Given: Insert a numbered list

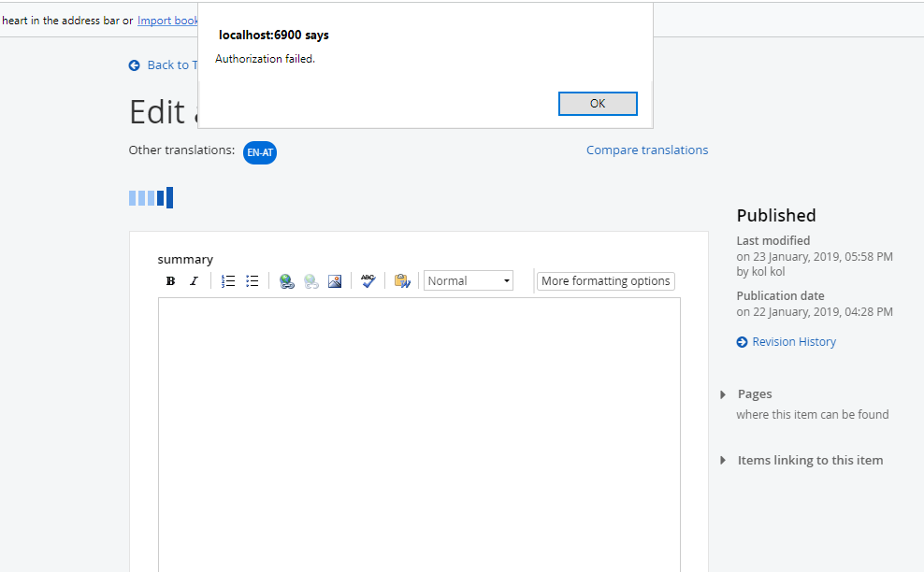Looking at the screenshot, I should coord(228,281).
